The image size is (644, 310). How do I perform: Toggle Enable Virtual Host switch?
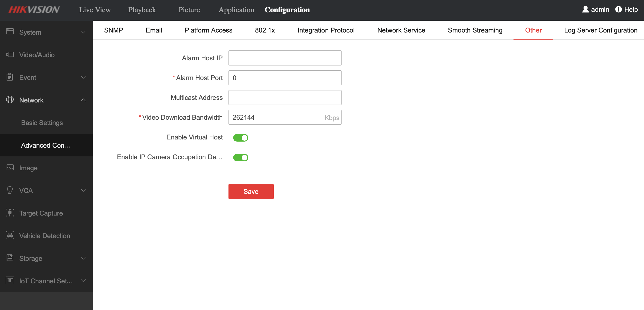click(x=241, y=138)
